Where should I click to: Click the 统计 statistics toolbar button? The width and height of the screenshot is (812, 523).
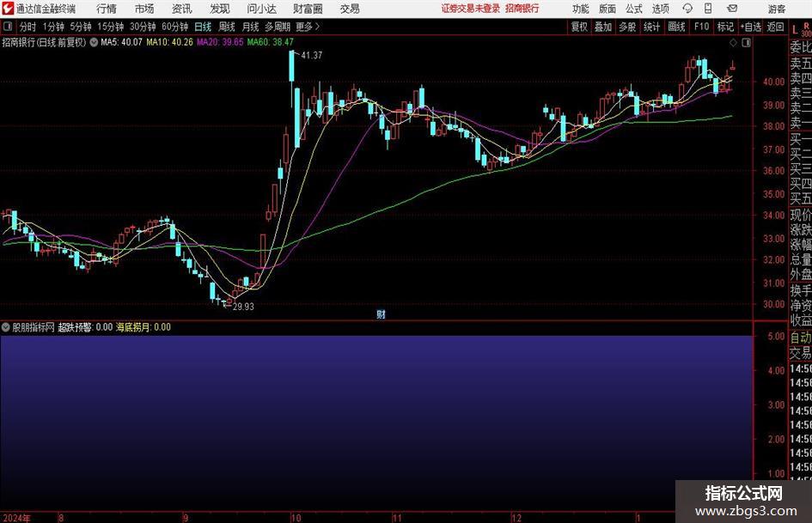tap(651, 27)
